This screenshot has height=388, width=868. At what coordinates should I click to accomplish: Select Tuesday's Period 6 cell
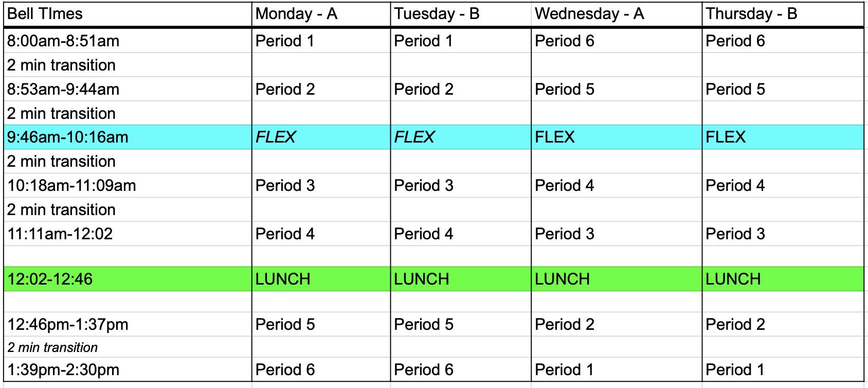461,369
